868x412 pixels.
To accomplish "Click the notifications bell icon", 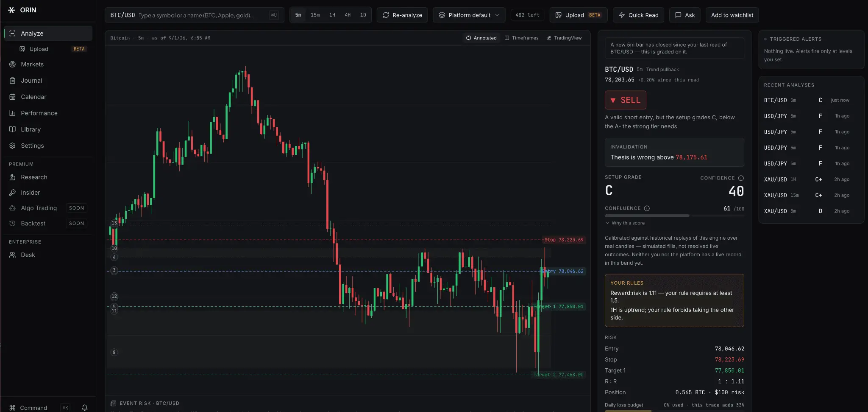I will [85, 408].
